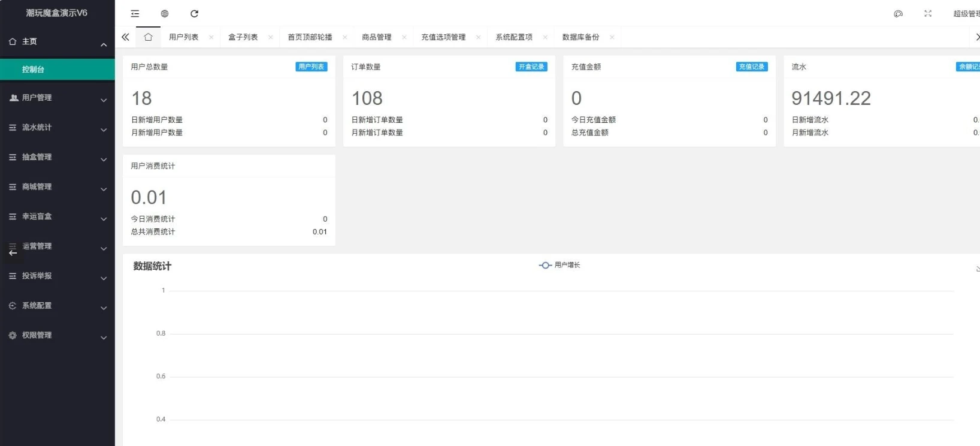Screen dimensions: 980x446
Task: Expand the 权限管理 menu
Action: pyautogui.click(x=104, y=338)
